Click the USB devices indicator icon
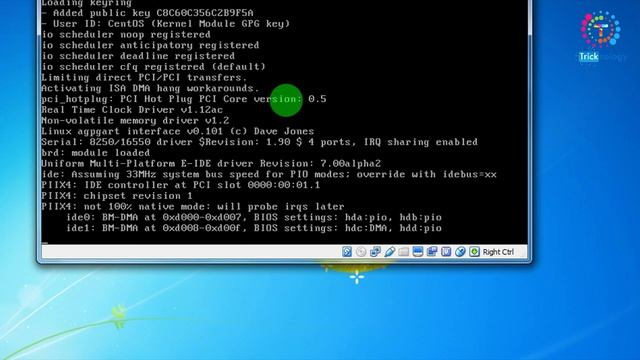 click(x=389, y=252)
